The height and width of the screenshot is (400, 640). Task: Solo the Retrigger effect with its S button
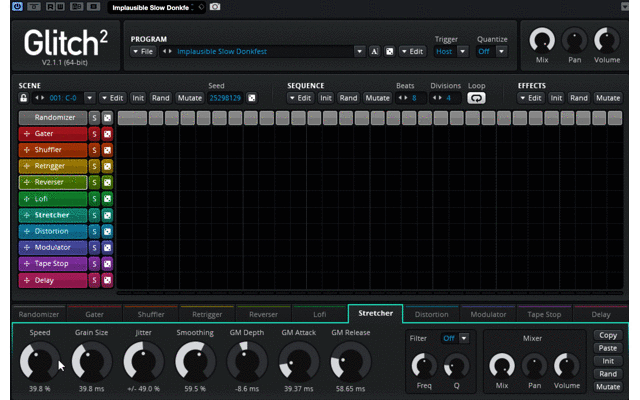[x=94, y=167]
